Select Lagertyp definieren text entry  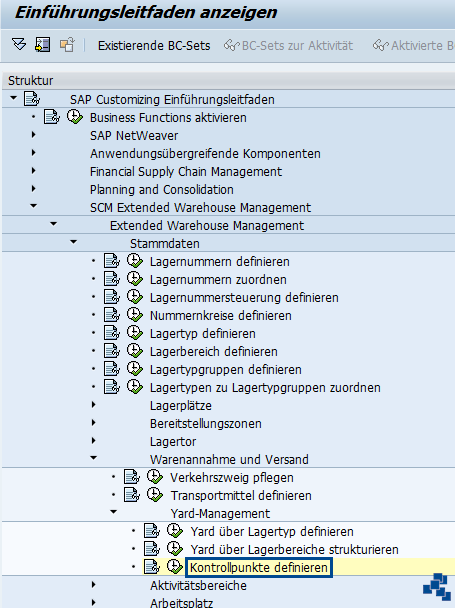click(x=203, y=333)
